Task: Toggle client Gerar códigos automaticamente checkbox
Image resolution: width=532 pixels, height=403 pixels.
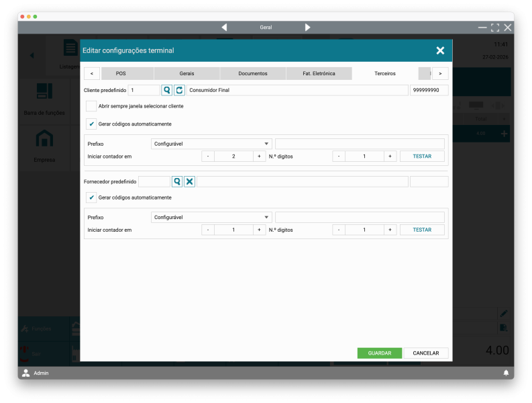Action: 91,124
